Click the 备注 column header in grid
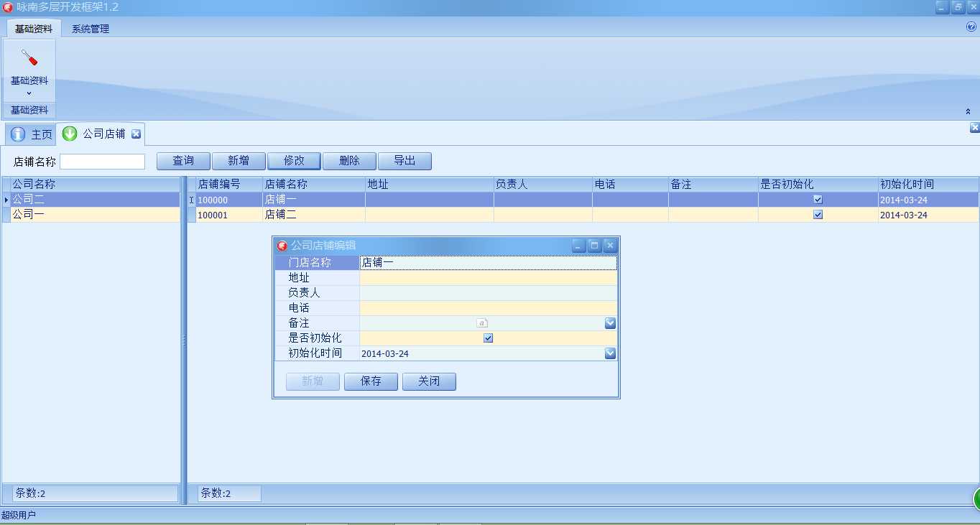 coord(713,185)
